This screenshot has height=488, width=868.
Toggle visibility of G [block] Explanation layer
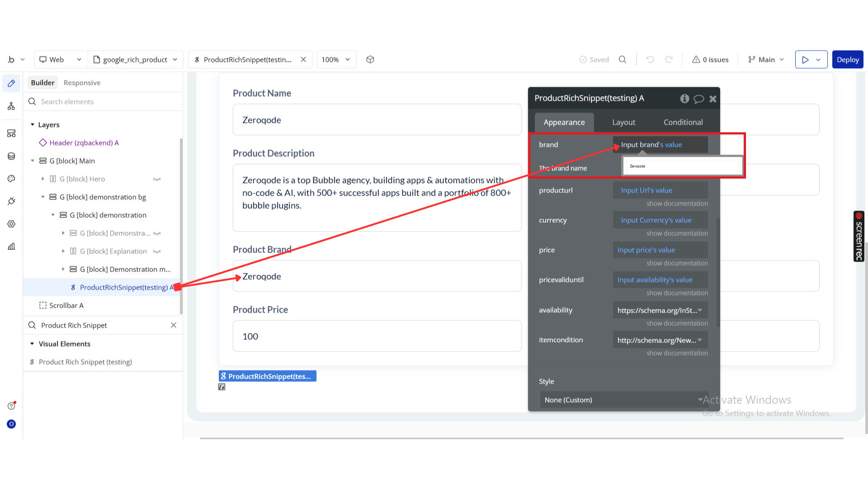tap(157, 252)
